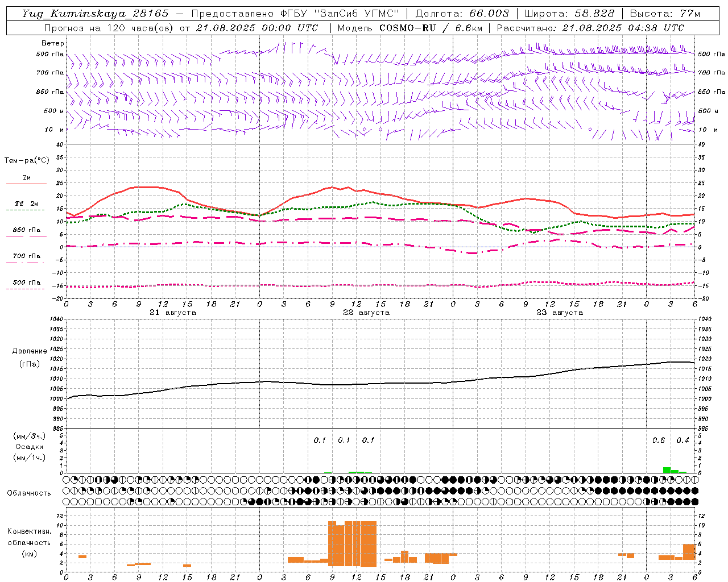The height and width of the screenshot is (582, 728).
Task: Click the tallest green precipitation bar near 0.6
Action: [667, 470]
